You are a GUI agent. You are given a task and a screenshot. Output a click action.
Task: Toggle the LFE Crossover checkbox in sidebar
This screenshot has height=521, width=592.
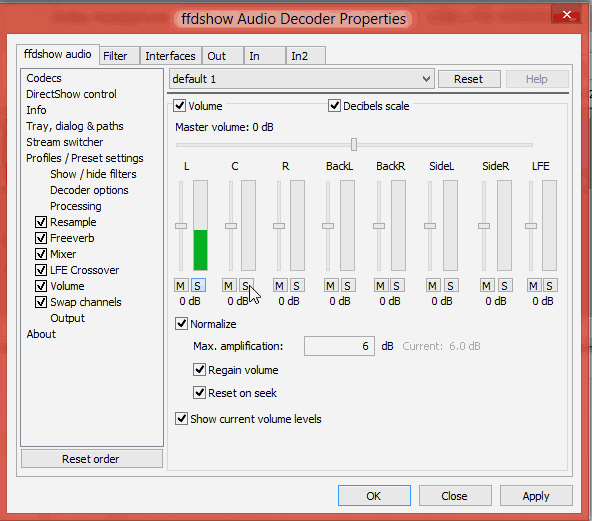point(41,270)
